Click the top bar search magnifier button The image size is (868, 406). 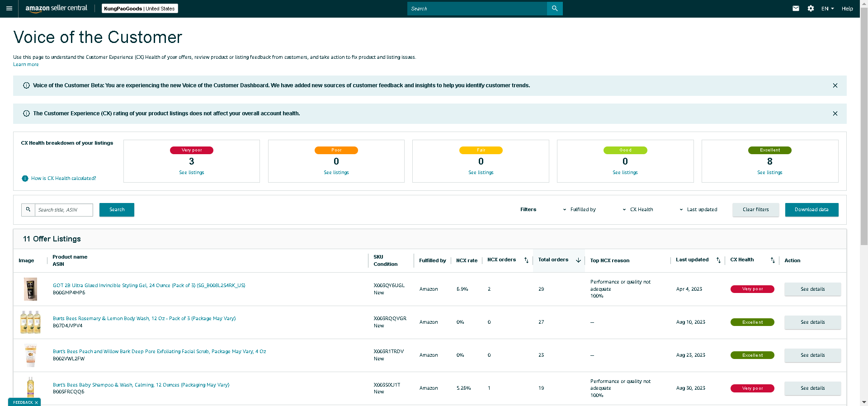(555, 9)
